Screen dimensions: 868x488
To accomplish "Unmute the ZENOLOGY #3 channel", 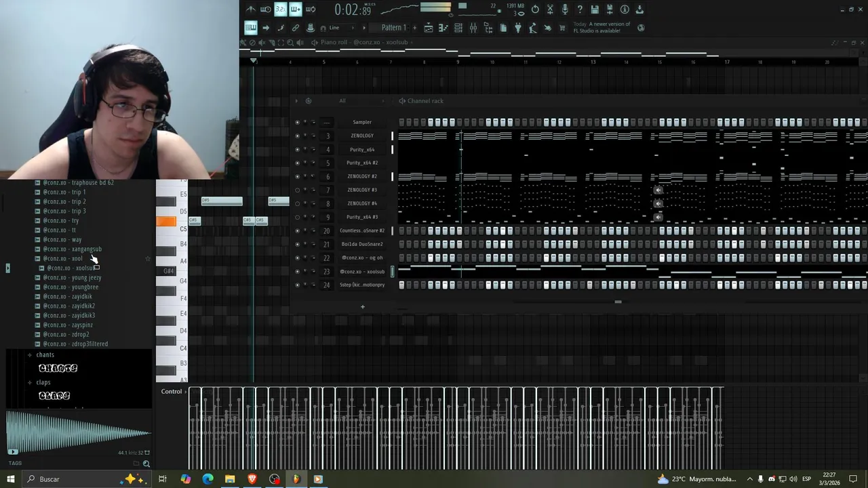I will point(297,190).
